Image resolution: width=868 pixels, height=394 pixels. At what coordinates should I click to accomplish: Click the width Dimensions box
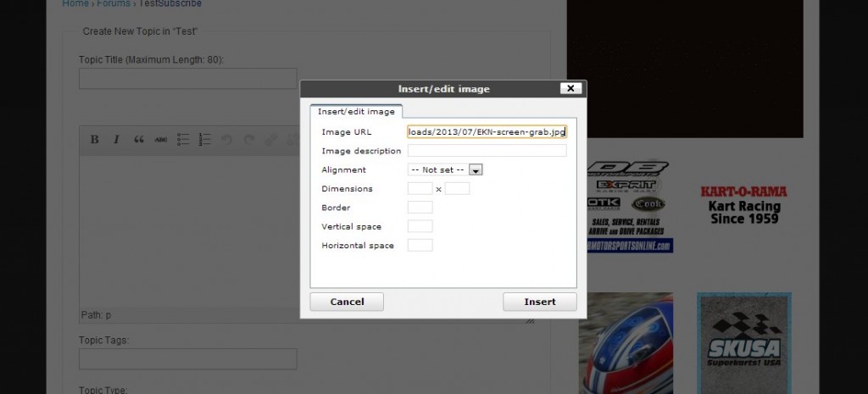click(420, 189)
